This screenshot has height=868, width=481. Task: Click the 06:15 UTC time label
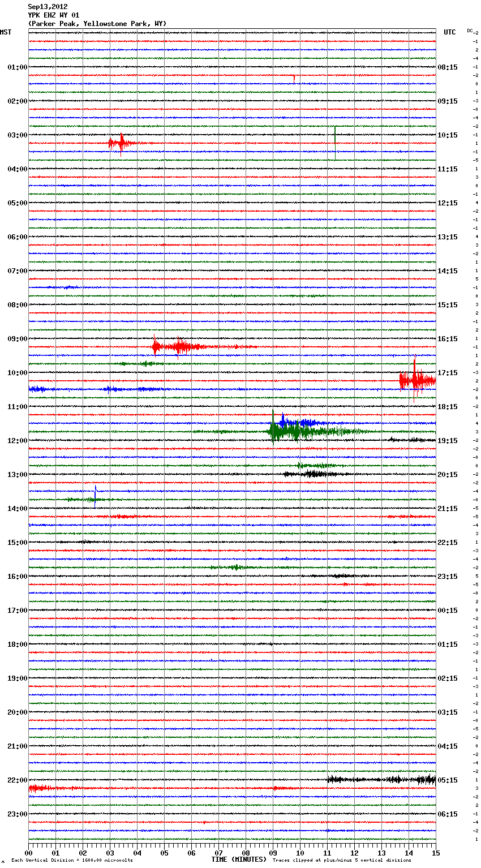pyautogui.click(x=448, y=814)
